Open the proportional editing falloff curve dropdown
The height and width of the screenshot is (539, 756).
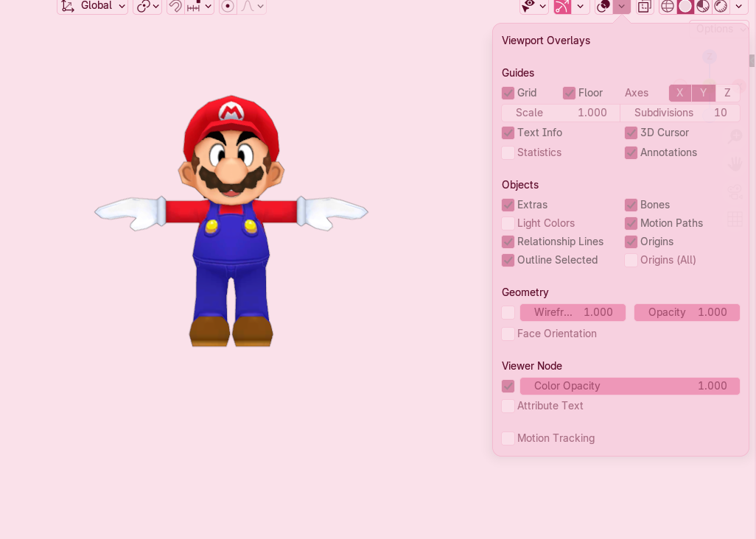click(x=252, y=6)
